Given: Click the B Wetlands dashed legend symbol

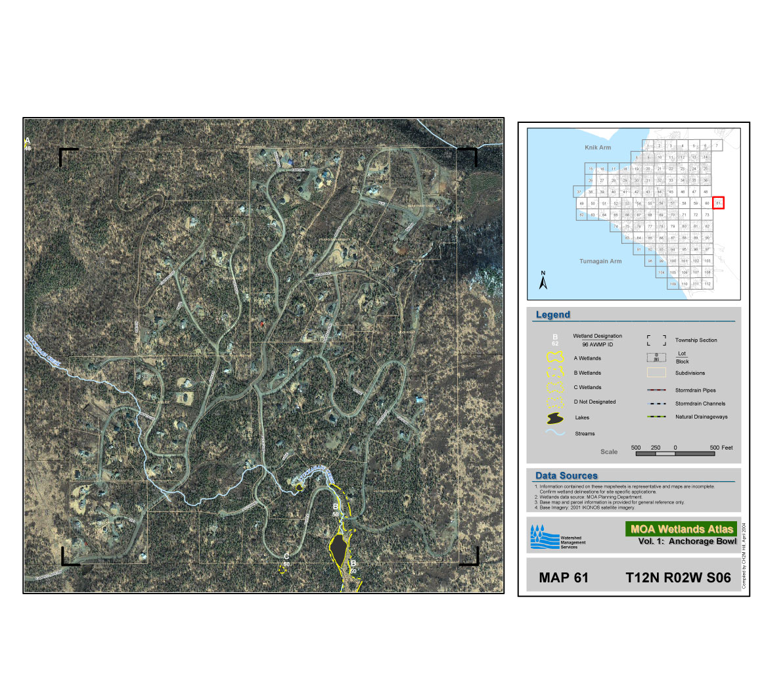Looking at the screenshot, I should [555, 373].
